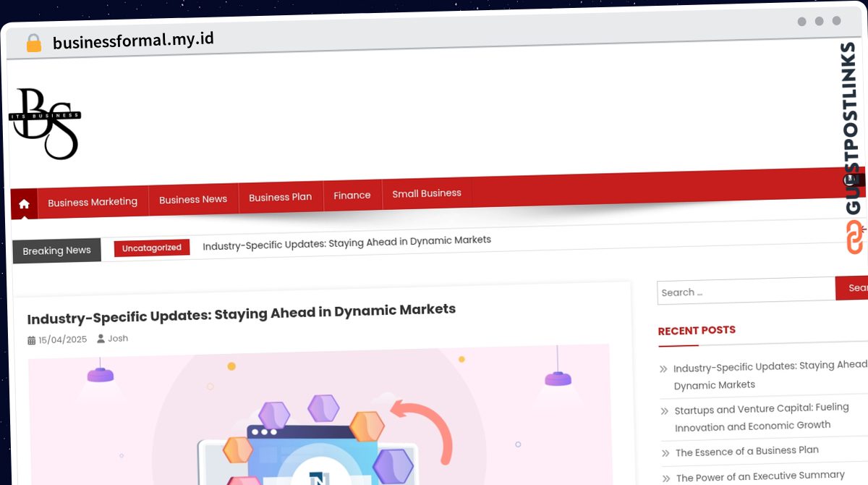868x485 pixels.
Task: Open the Business News menu item
Action: click(x=193, y=199)
